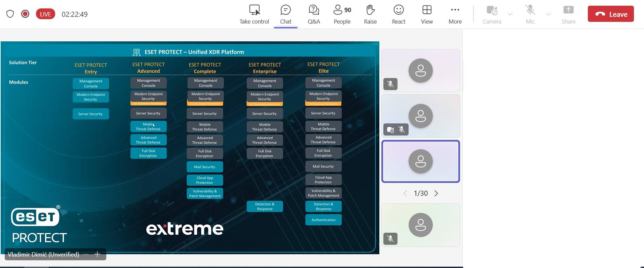Click Mail Security module in Complete column
This screenshot has width=644, height=268.
205,167
